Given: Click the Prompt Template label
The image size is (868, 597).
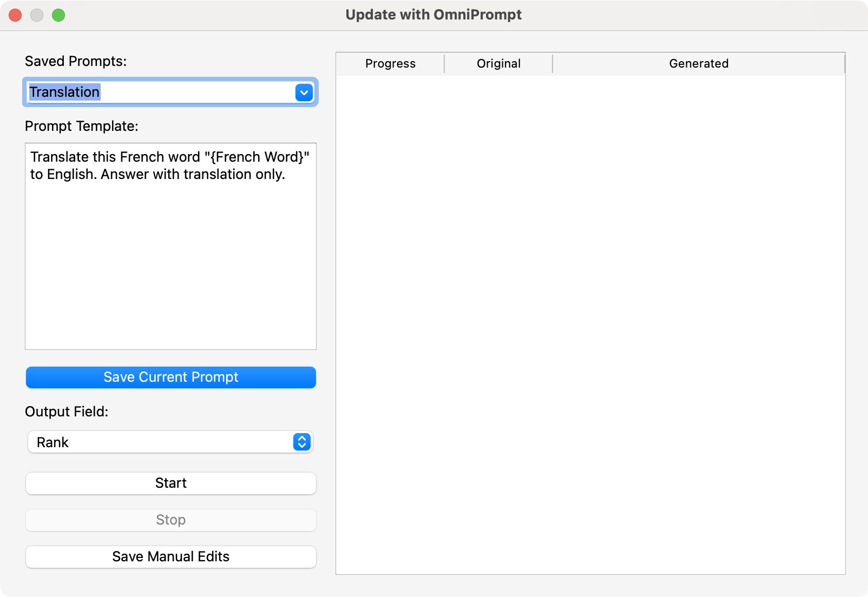Looking at the screenshot, I should 82,126.
